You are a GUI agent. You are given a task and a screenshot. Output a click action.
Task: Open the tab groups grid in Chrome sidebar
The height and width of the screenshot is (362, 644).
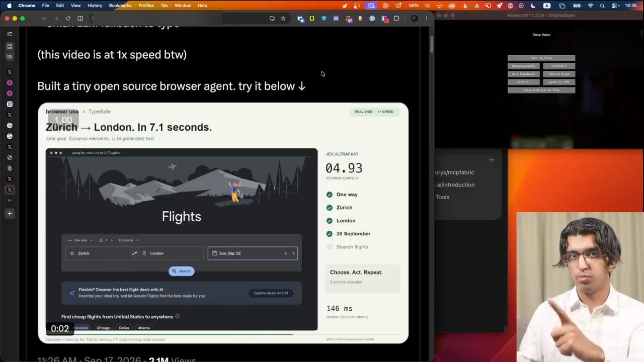point(10,46)
